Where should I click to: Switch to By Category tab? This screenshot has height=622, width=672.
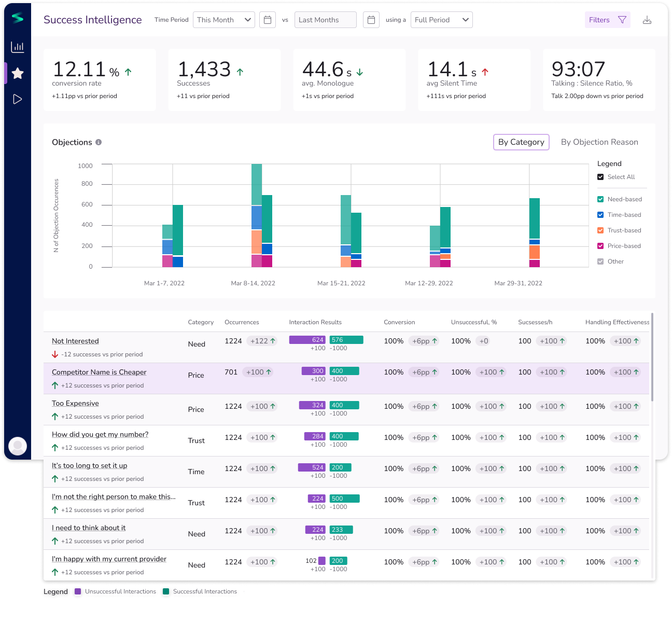(x=521, y=142)
